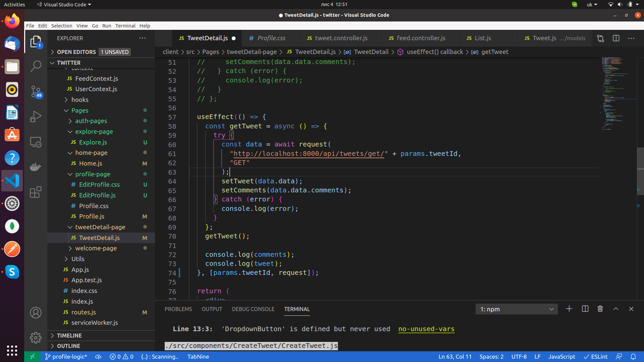Viewport: 644px width, 362px height.
Task: Click Ln 63, Col 11 cursor position
Action: tap(455, 357)
